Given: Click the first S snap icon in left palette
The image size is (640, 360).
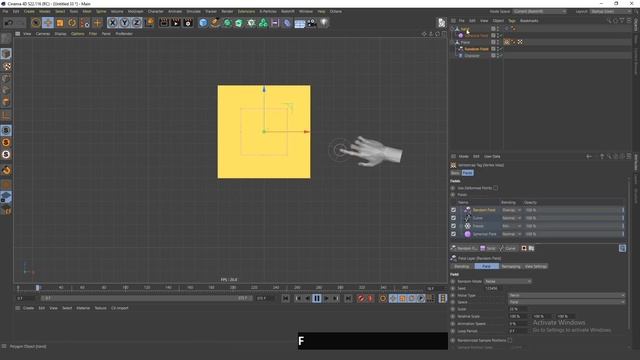Looking at the screenshot, I should pos(6,130).
